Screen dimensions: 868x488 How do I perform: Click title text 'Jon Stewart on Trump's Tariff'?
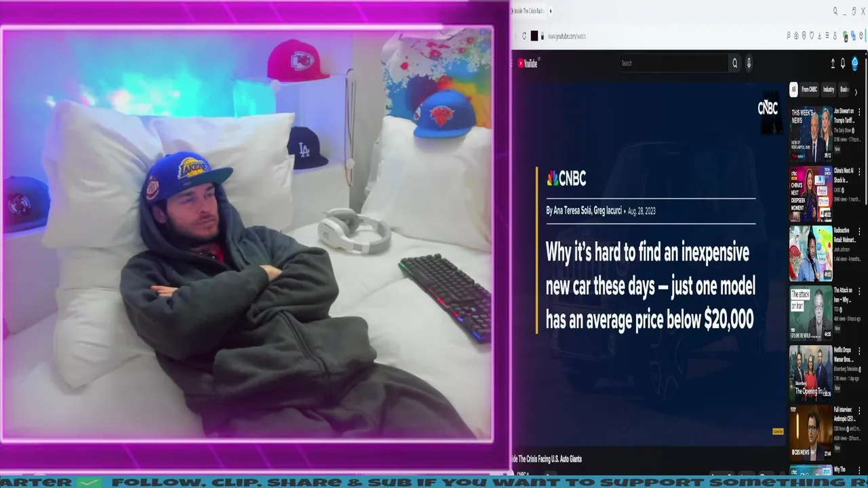tap(844, 116)
